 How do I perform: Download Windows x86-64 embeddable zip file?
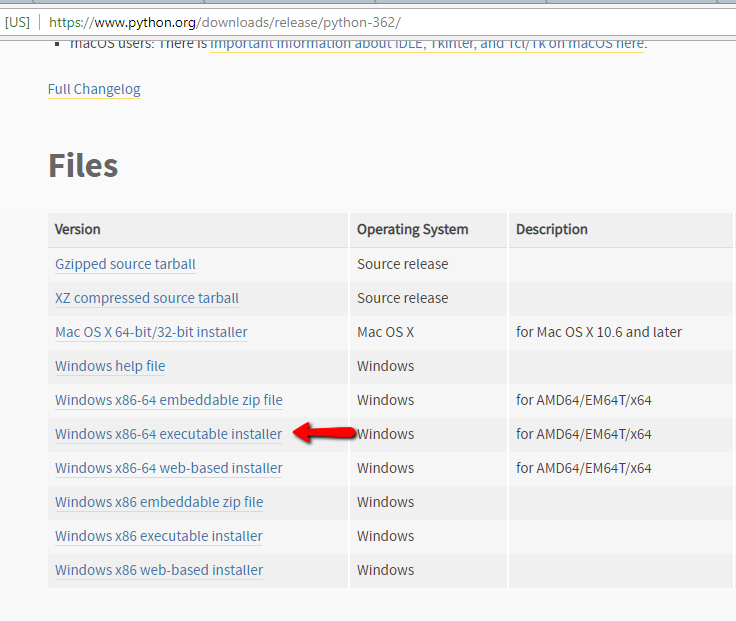[x=169, y=400]
